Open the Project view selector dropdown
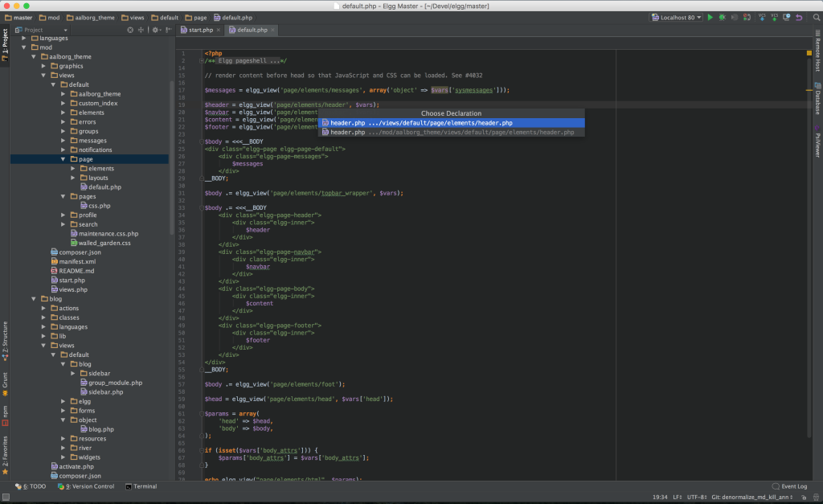 (42, 30)
